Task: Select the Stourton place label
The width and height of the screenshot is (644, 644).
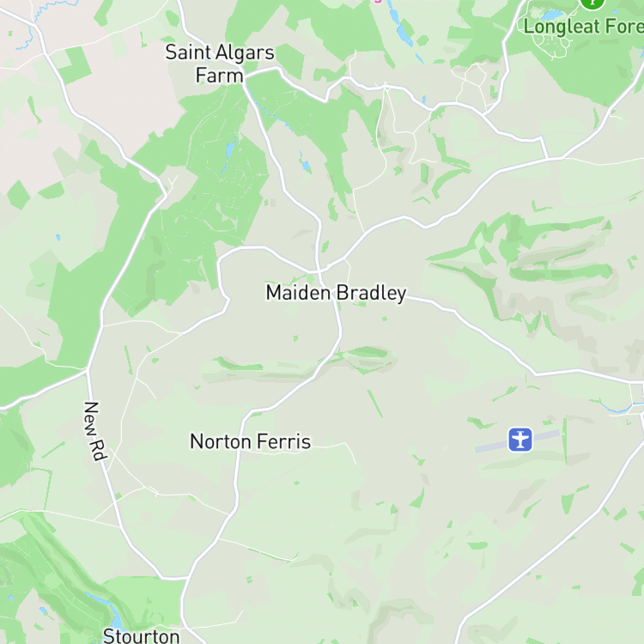Action: click(x=141, y=635)
